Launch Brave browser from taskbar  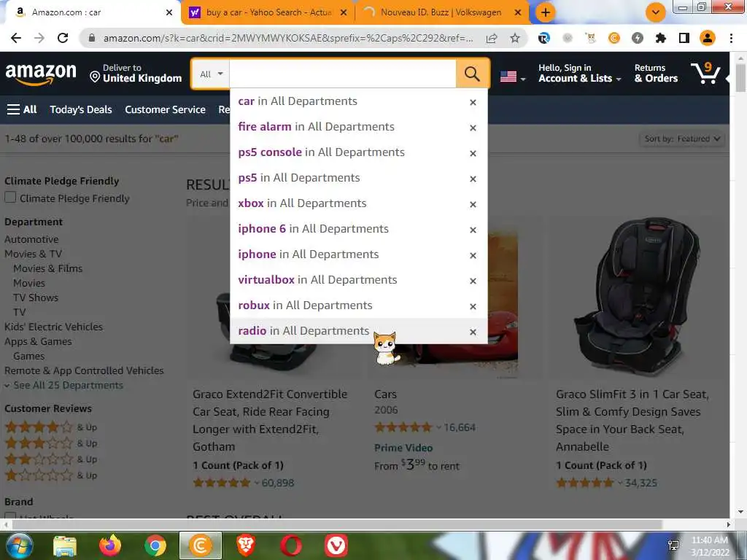click(246, 545)
